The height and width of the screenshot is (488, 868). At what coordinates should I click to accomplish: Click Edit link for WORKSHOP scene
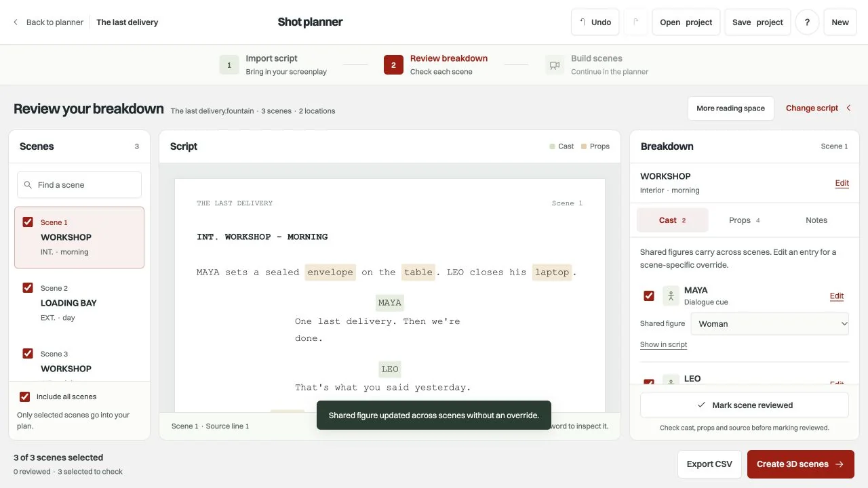[842, 183]
